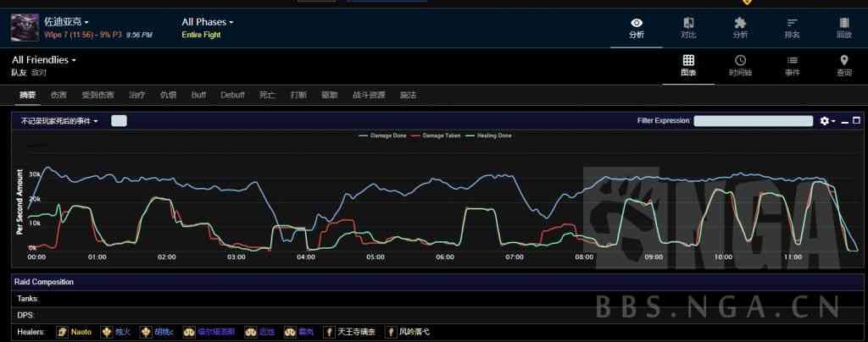Expand the All Phases dropdown
This screenshot has width=868, height=342.
coord(208,22)
